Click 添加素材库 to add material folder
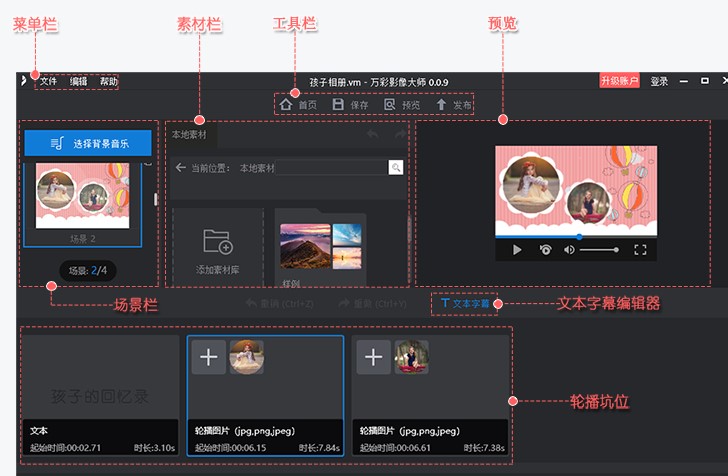 click(x=217, y=249)
